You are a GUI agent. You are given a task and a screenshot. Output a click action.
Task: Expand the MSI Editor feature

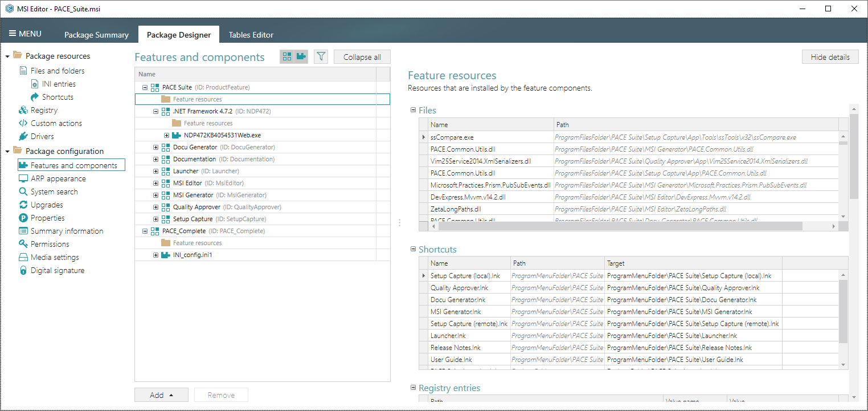[155, 183]
